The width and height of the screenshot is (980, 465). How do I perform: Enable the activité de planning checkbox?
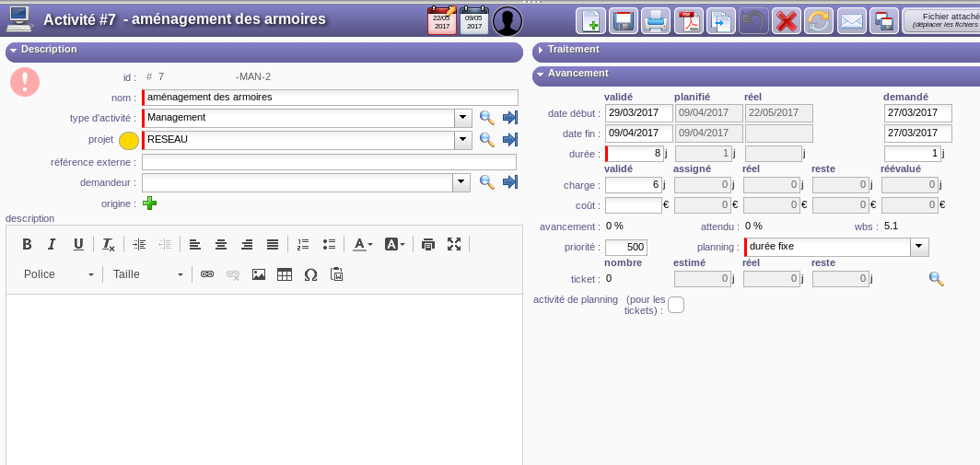676,305
